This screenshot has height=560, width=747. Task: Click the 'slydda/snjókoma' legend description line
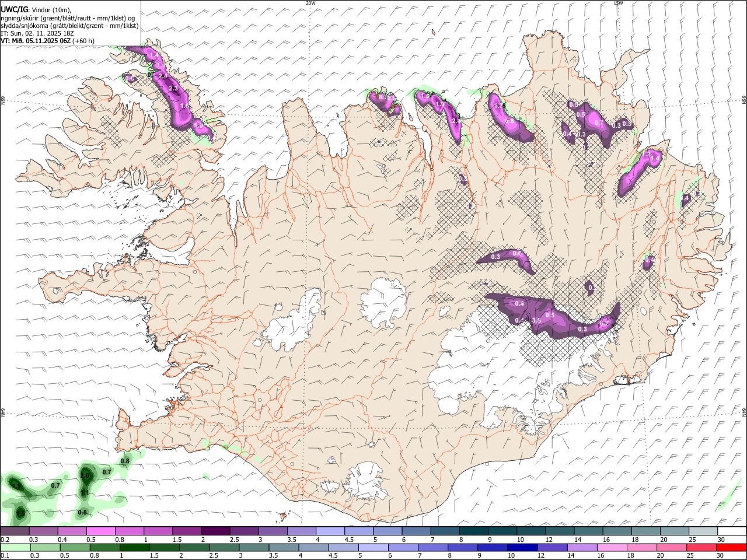tap(70, 26)
